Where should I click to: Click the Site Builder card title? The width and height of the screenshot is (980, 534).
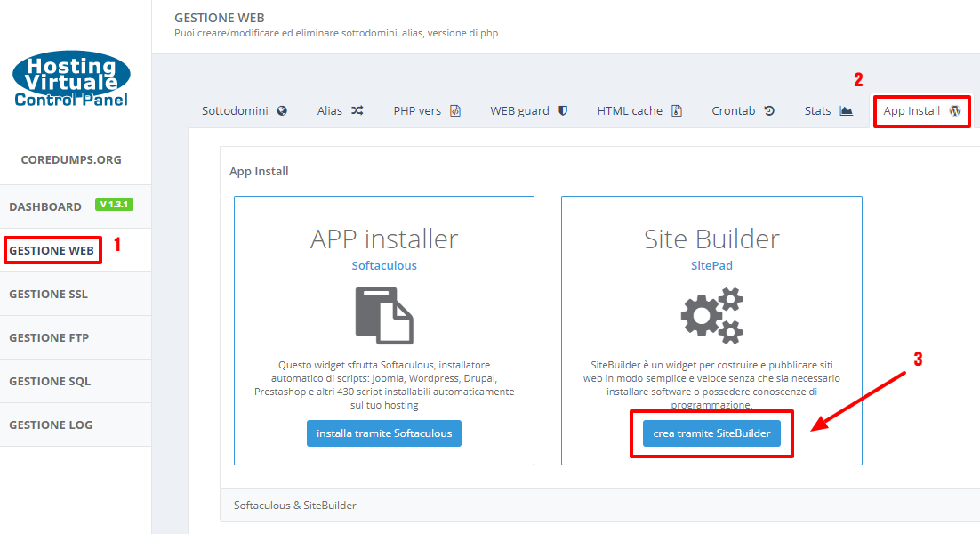(711, 239)
